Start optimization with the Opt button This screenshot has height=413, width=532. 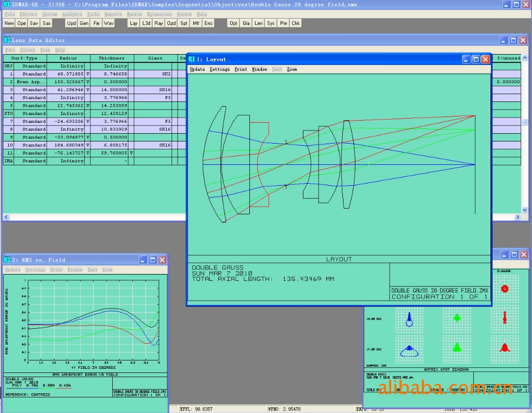(233, 23)
